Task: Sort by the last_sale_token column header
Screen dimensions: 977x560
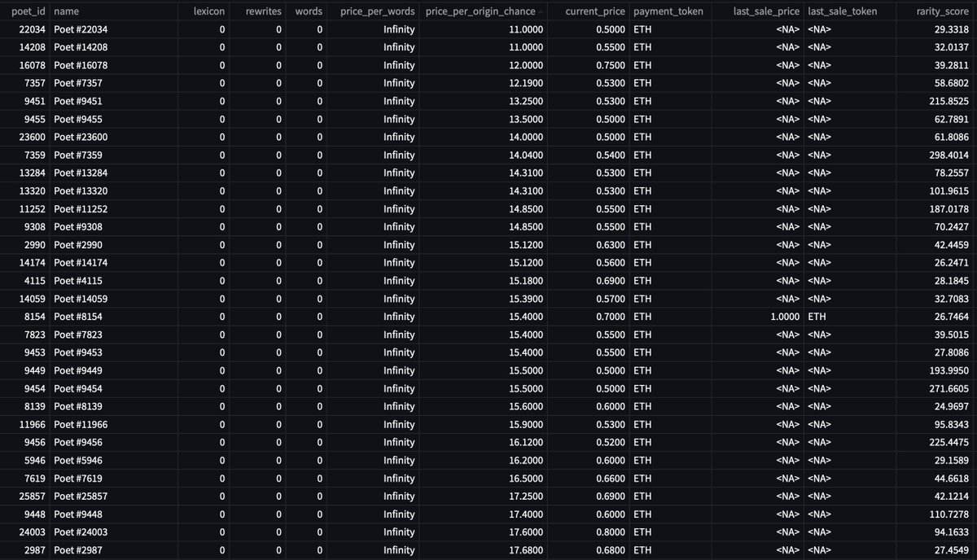Action: [843, 11]
